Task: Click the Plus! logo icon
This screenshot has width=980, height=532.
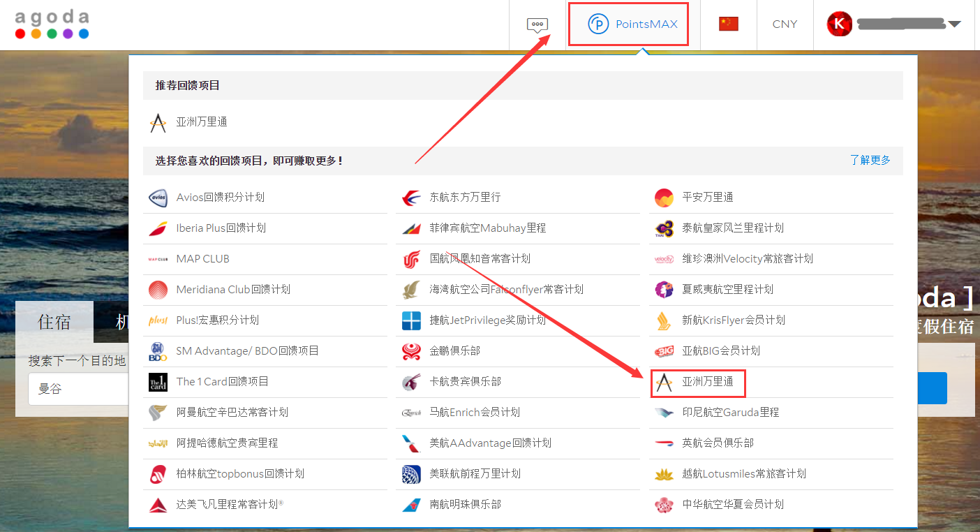Action: [158, 320]
